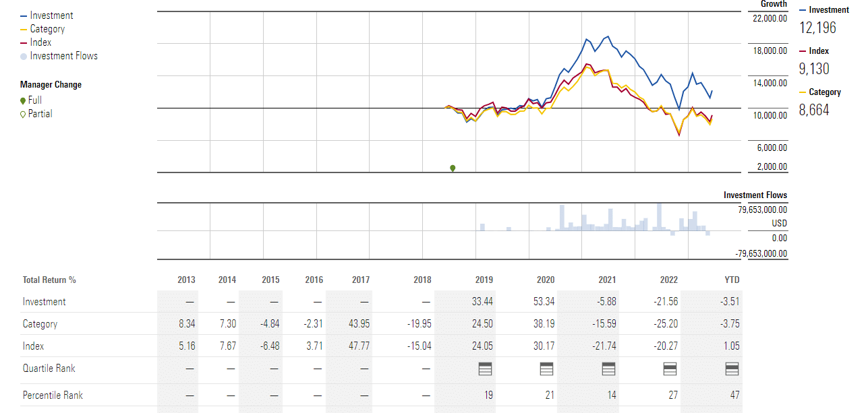The height and width of the screenshot is (413, 868).
Task: Click the Total Return % table heading
Action: tap(49, 280)
